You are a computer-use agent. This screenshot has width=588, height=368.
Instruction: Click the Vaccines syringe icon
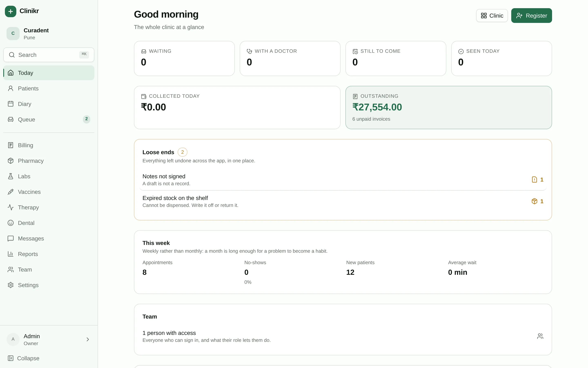point(10,192)
